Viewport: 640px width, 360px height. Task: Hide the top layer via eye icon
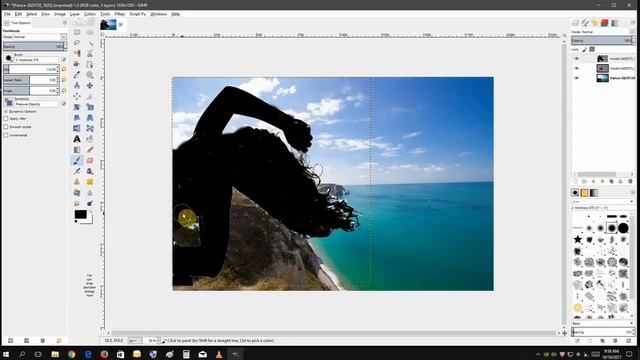coord(577,58)
